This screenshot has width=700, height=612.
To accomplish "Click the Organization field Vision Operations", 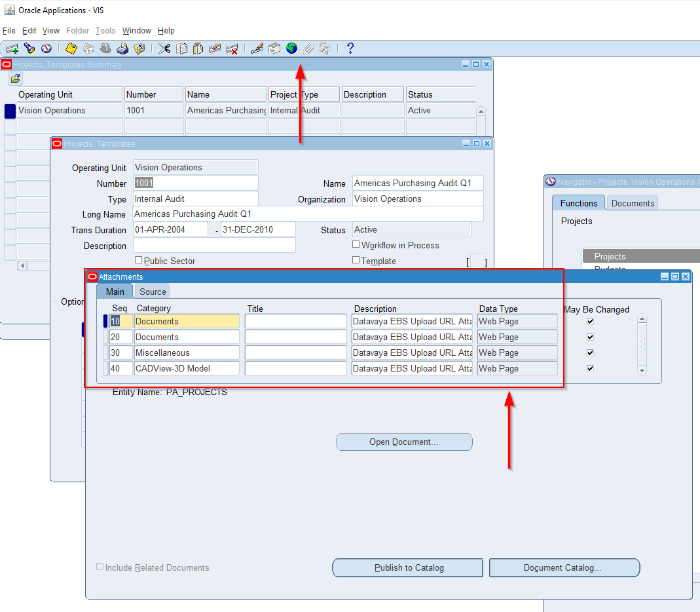I will (x=418, y=199).
